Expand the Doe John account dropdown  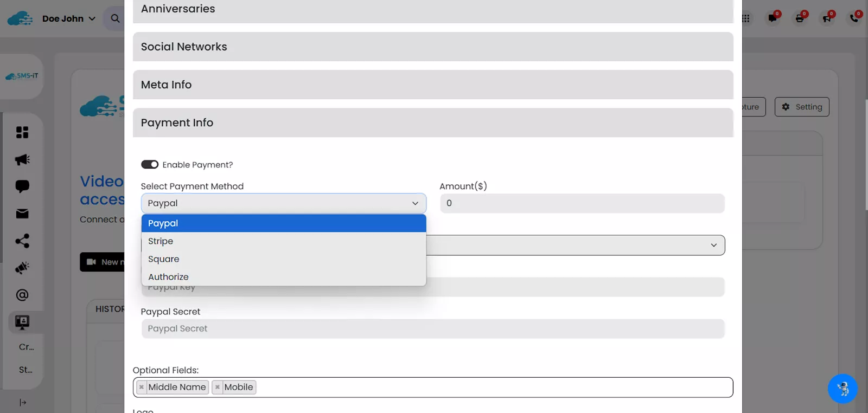coord(69,18)
